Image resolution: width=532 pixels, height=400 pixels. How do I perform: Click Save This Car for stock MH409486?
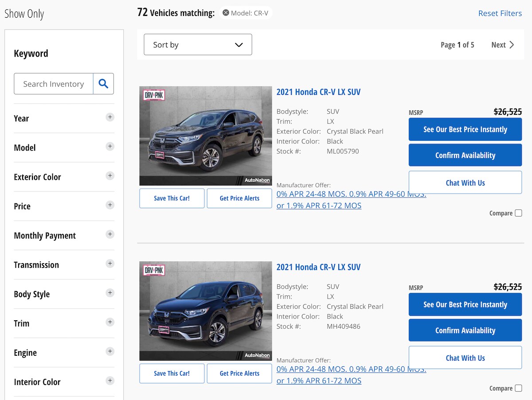point(172,373)
